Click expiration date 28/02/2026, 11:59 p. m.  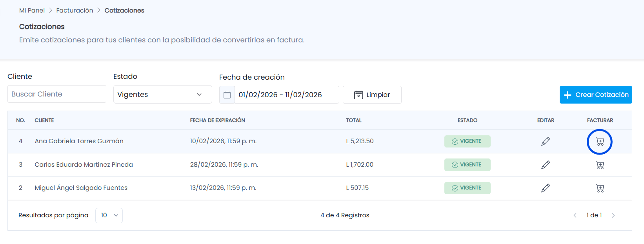[x=224, y=165]
